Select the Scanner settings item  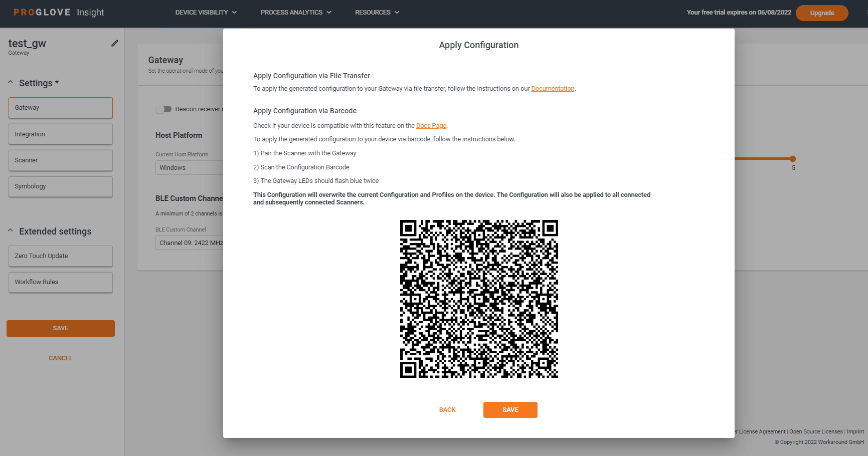[x=61, y=160]
